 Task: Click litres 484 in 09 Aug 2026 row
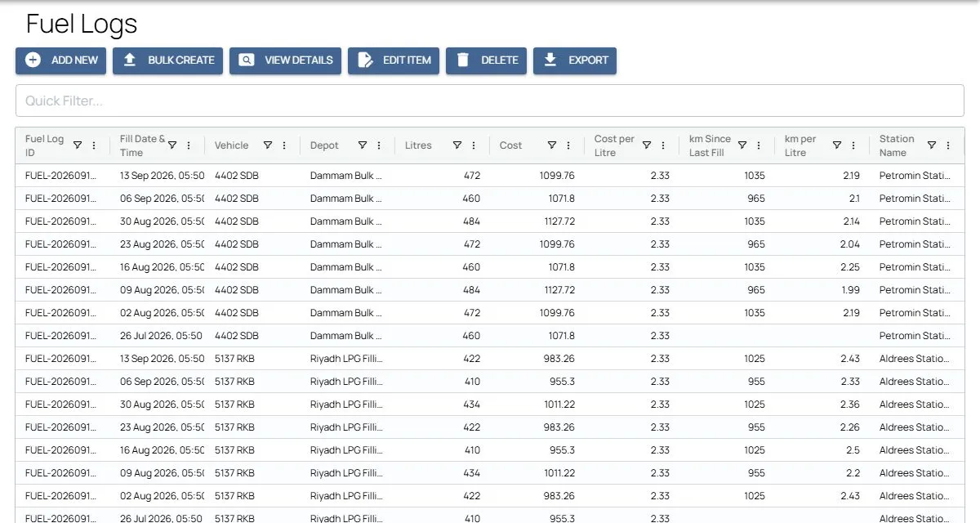coord(471,290)
